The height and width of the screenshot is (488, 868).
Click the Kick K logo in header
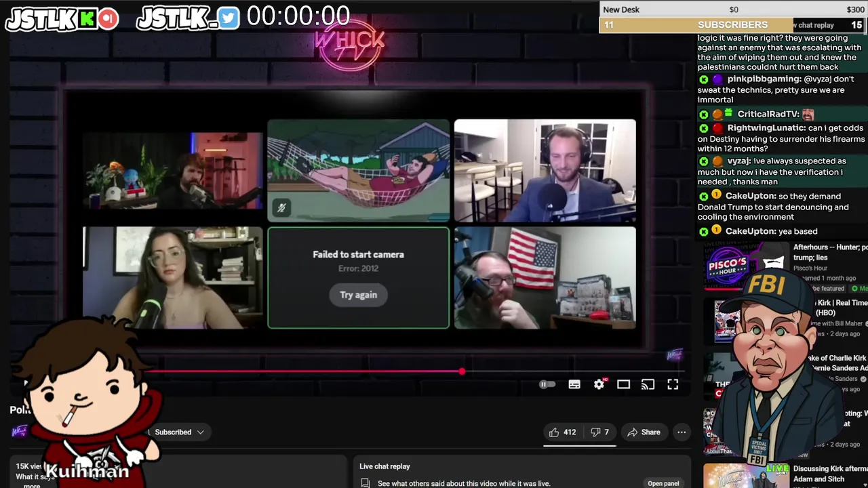[x=87, y=19]
